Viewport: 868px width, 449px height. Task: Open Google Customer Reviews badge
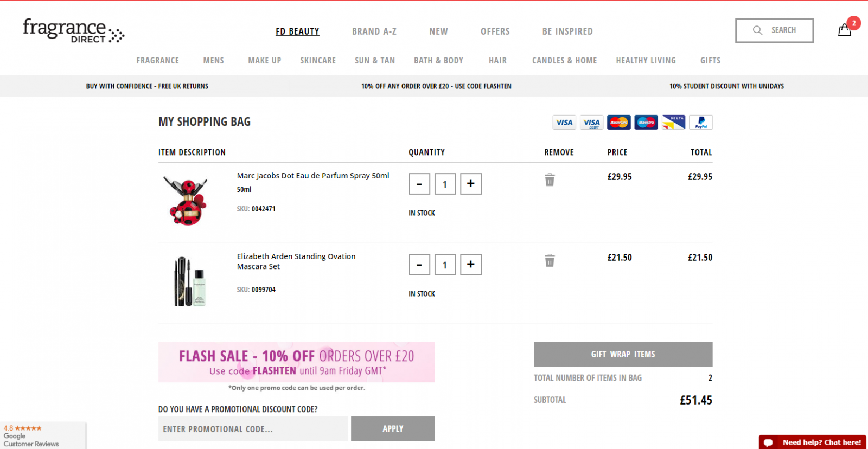pyautogui.click(x=42, y=435)
